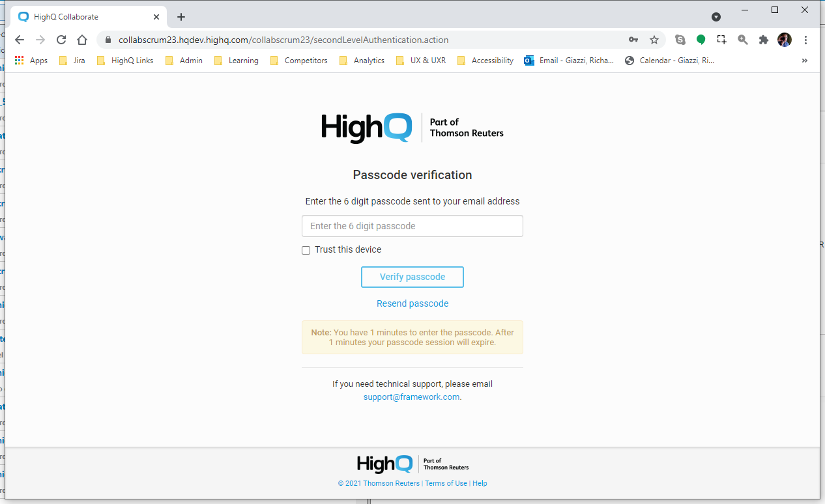Open the Jira bookmarks folder
Image resolution: width=825 pixels, height=504 pixels.
click(72, 61)
